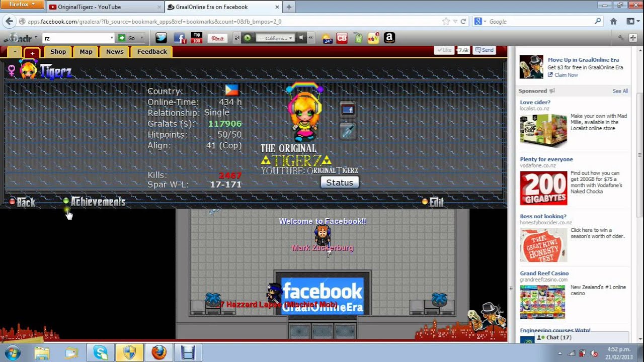Open the Achievements section

94,202
